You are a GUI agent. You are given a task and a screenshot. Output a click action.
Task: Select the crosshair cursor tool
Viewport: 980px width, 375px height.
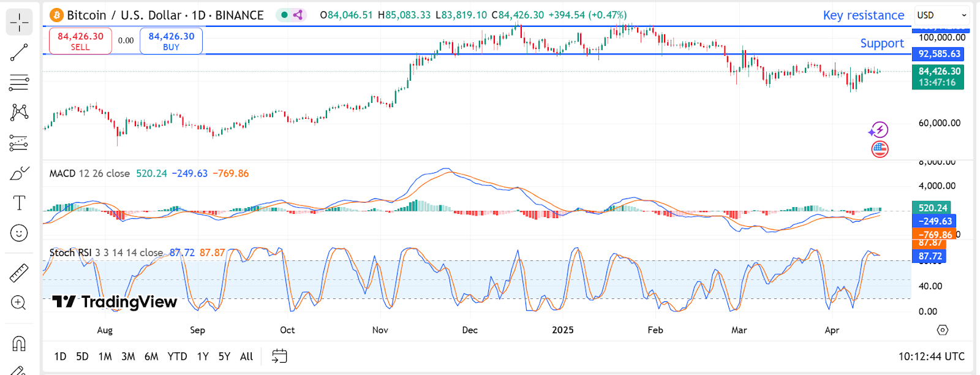pos(19,23)
